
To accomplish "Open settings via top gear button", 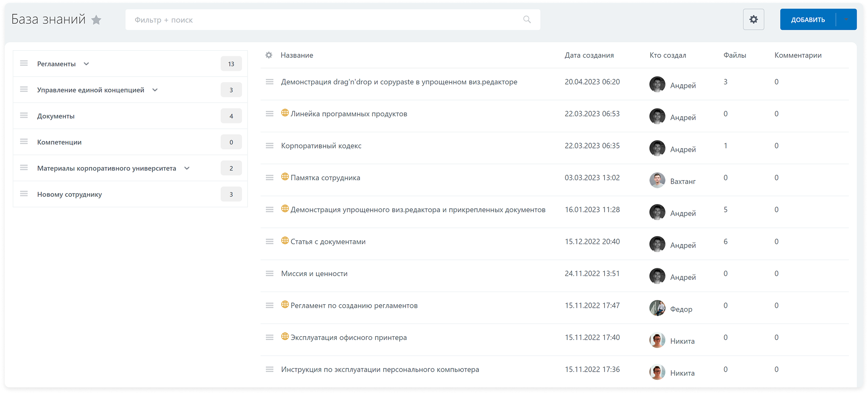I will (x=753, y=19).
